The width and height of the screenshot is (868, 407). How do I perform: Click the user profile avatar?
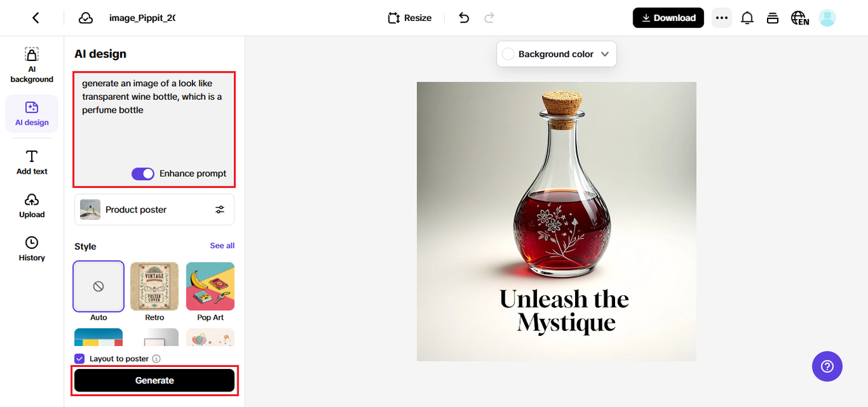coord(827,18)
